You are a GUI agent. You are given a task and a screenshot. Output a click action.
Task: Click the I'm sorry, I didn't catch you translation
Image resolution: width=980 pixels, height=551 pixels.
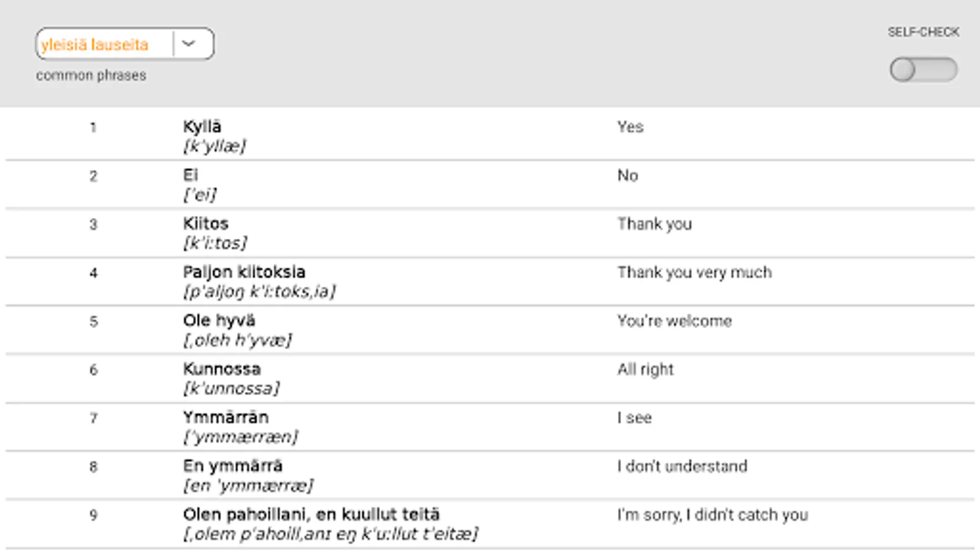click(x=712, y=515)
